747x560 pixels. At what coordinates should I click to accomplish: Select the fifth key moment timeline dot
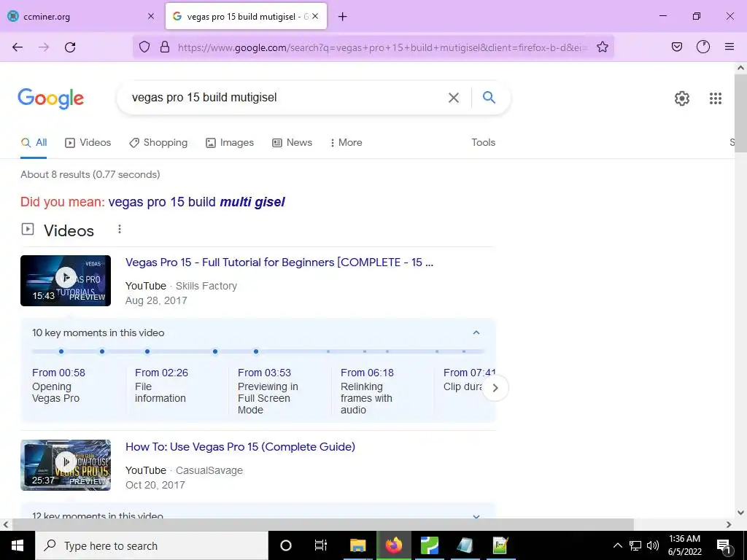tap(256, 351)
